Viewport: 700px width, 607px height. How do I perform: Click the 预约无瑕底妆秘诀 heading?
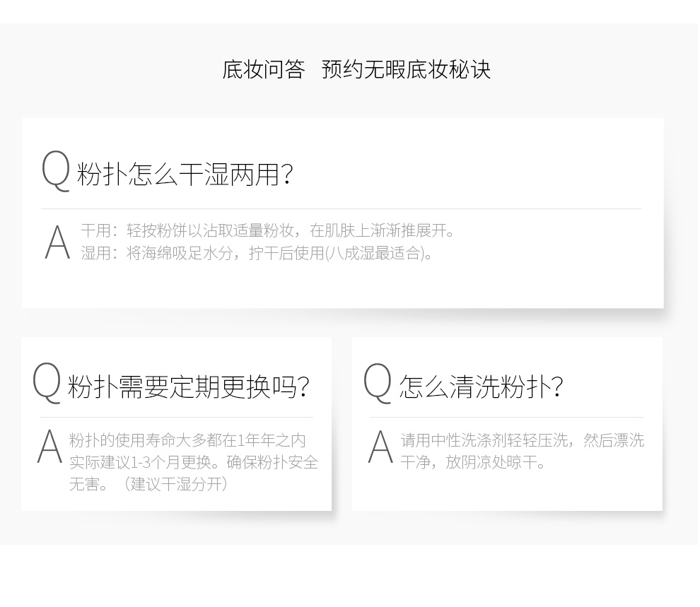[406, 69]
